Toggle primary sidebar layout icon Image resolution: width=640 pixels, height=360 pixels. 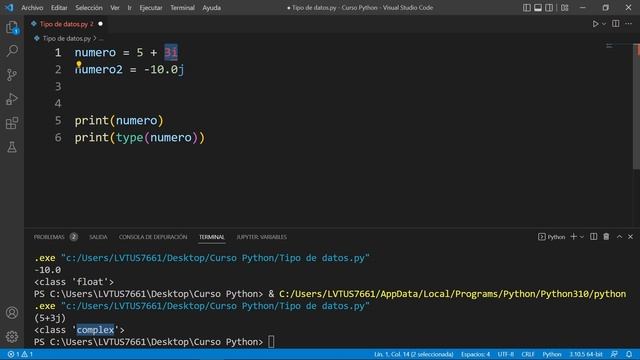click(x=527, y=8)
